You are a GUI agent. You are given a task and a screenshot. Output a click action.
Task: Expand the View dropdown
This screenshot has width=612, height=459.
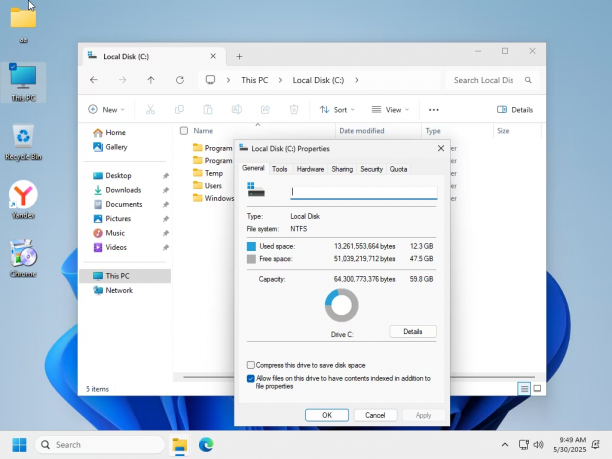click(x=390, y=110)
